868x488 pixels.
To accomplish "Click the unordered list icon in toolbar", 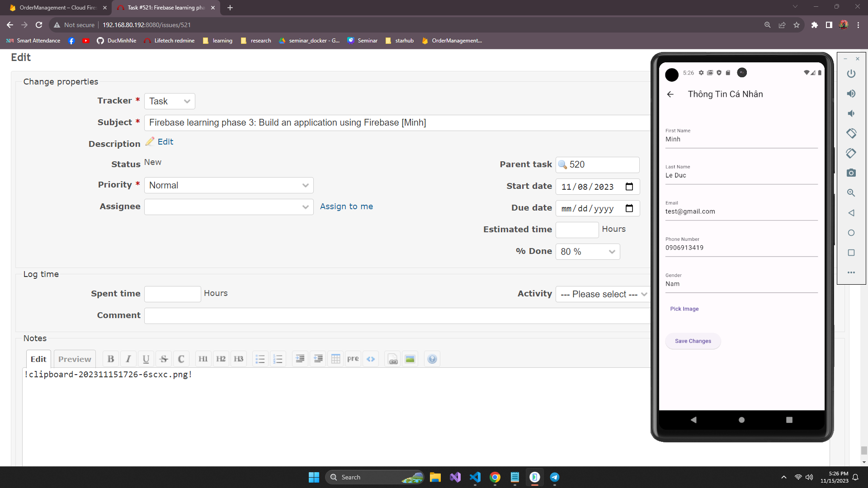I will point(260,359).
